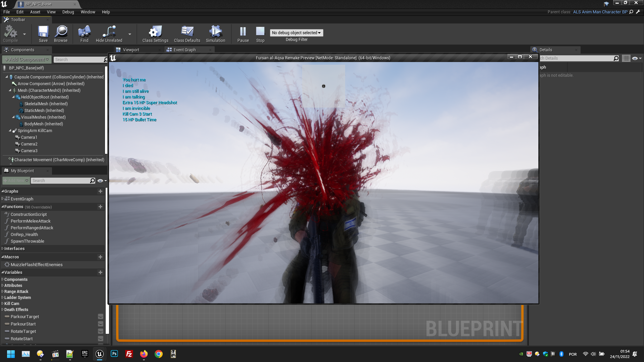Expand EventGraph under Graphs
This screenshot has height=362, width=644.
[x=3, y=199]
